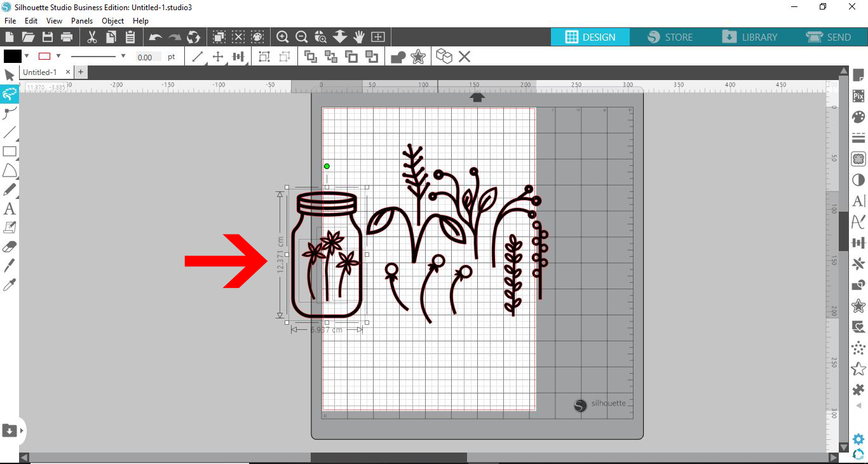Open the Object menu
The image size is (868, 464).
112,21
